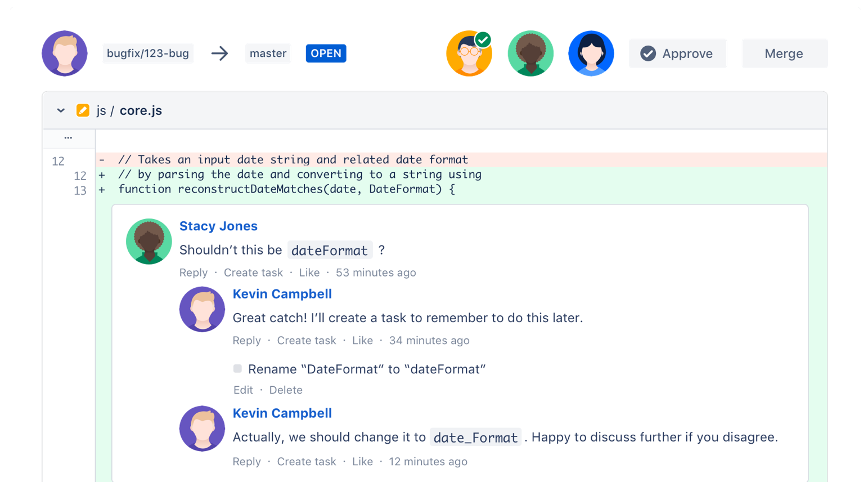Click old line number 12 in gutter
This screenshot has width=868, height=482.
tap(58, 162)
